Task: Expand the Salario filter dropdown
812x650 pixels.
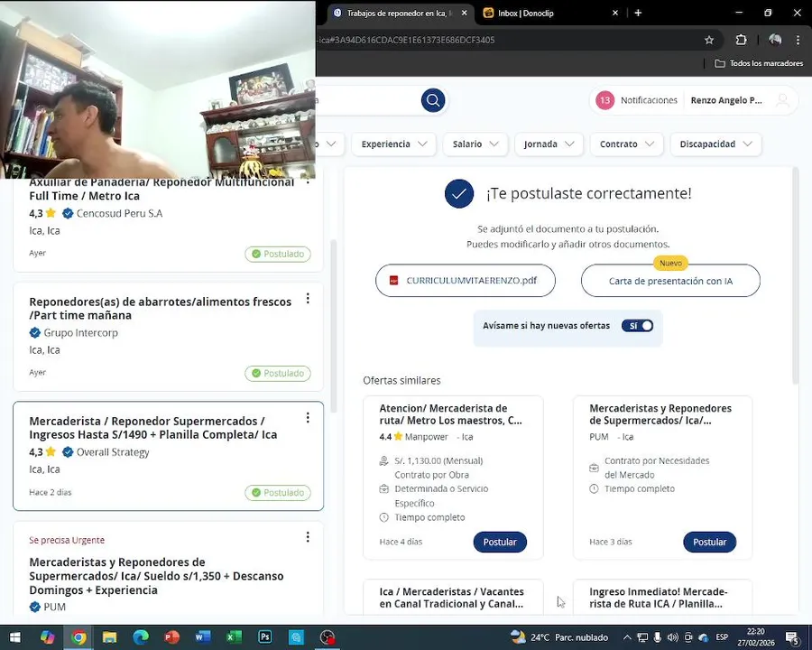Action: click(x=475, y=144)
